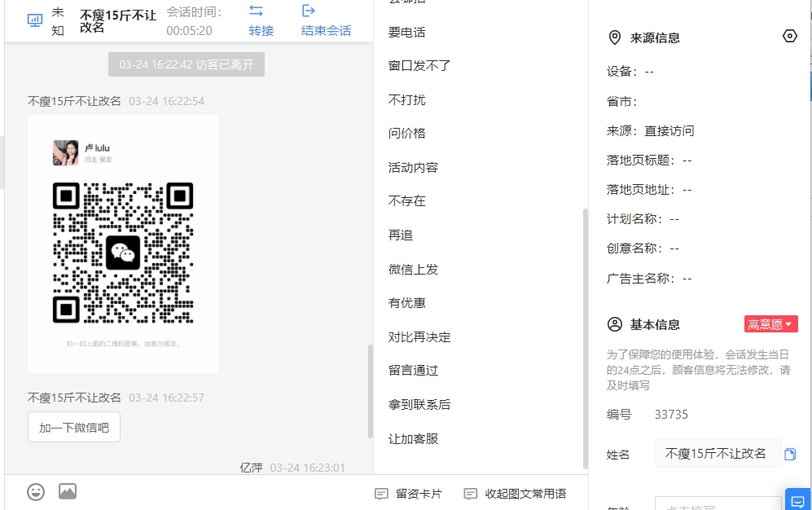Select quick phrase 微信上发
The height and width of the screenshot is (510, 812).
coord(413,269)
